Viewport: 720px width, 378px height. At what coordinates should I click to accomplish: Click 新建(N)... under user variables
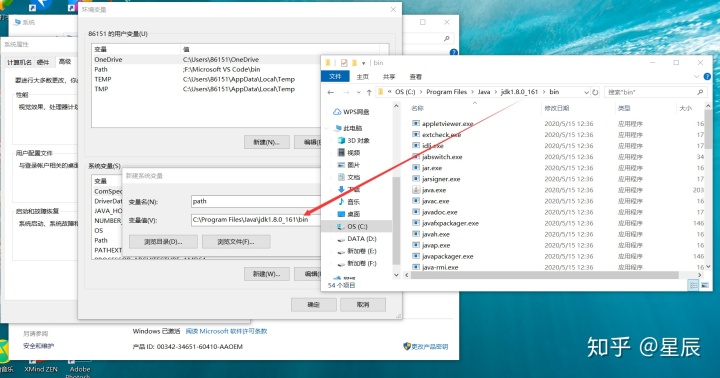pos(267,142)
